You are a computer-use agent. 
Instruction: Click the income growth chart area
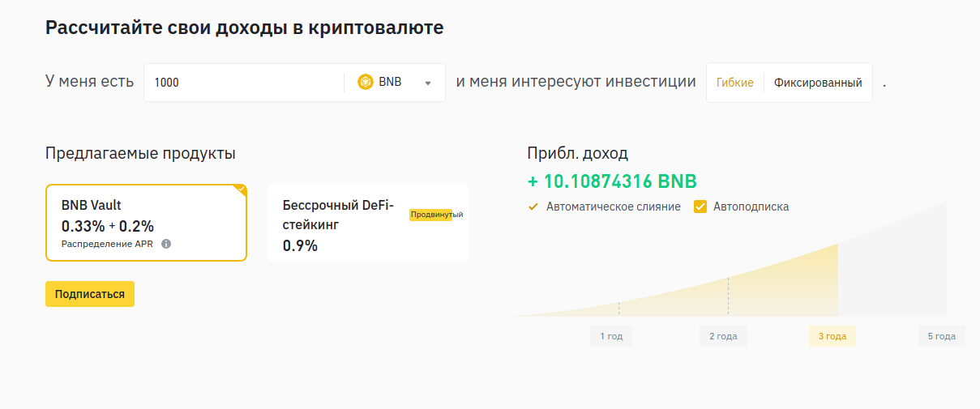coord(730,275)
